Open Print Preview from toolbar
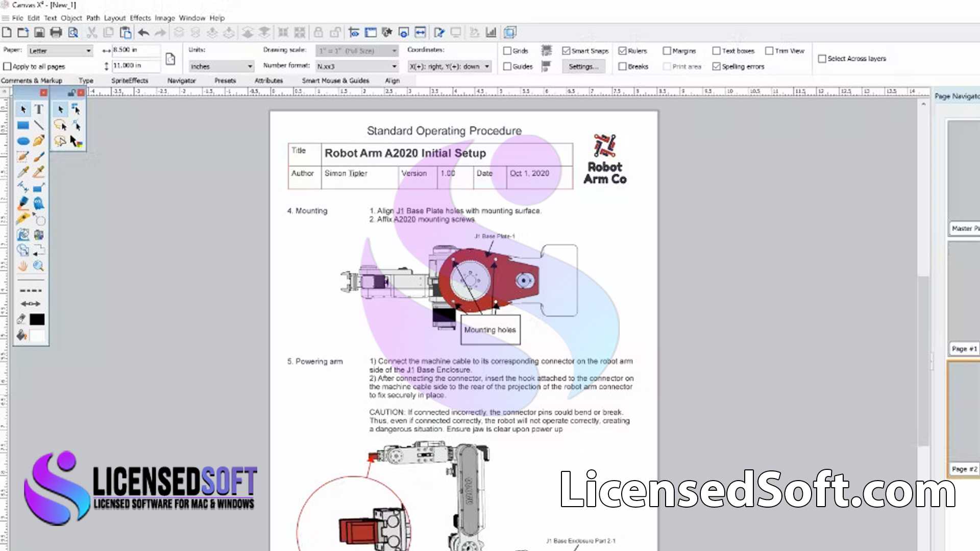This screenshot has height=551, width=980. (73, 33)
